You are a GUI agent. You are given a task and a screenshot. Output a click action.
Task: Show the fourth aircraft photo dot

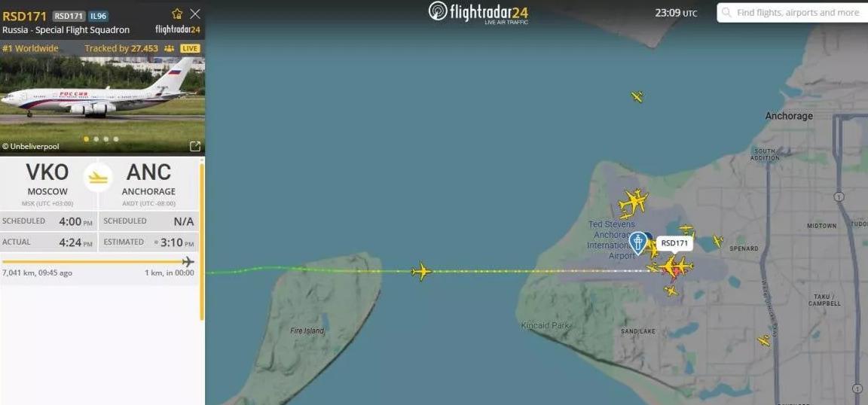[116, 139]
